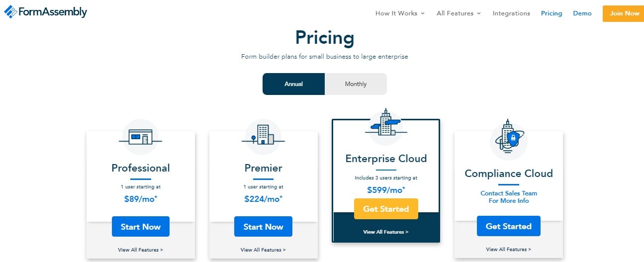Click Start Now under Professional plan
Image resolution: width=644 pixels, height=262 pixels.
[x=141, y=227]
